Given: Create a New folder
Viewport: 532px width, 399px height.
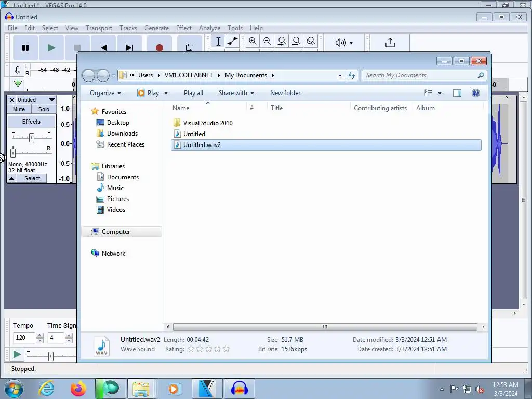Looking at the screenshot, I should point(285,93).
